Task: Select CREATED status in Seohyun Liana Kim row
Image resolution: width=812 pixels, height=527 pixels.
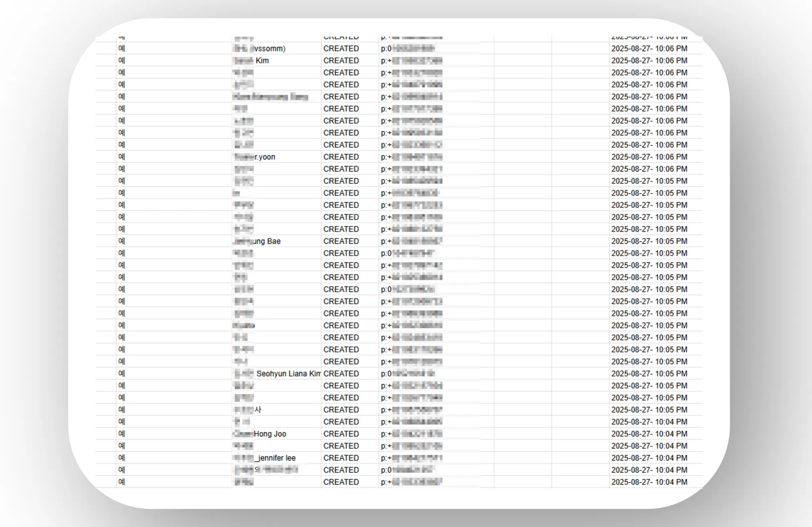Action: pyautogui.click(x=341, y=374)
